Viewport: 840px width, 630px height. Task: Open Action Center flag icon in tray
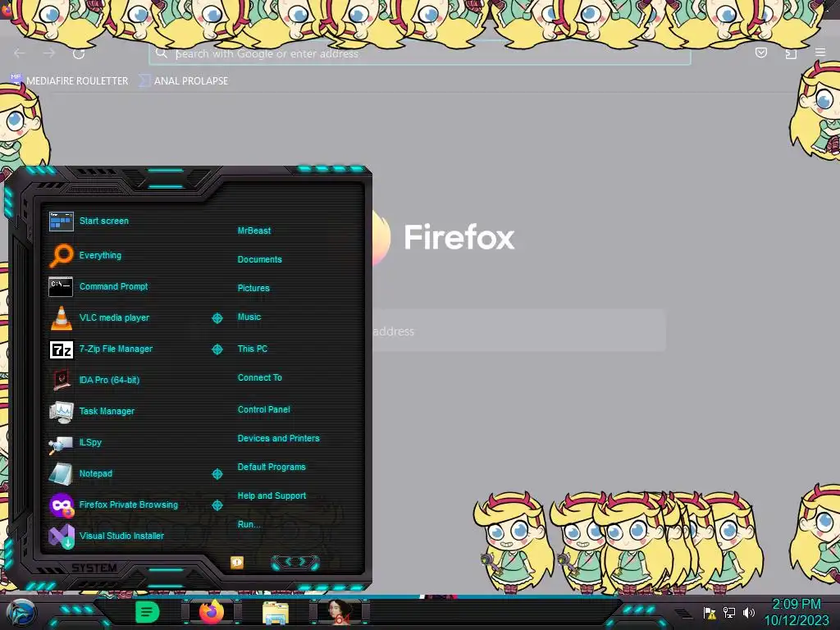click(710, 612)
